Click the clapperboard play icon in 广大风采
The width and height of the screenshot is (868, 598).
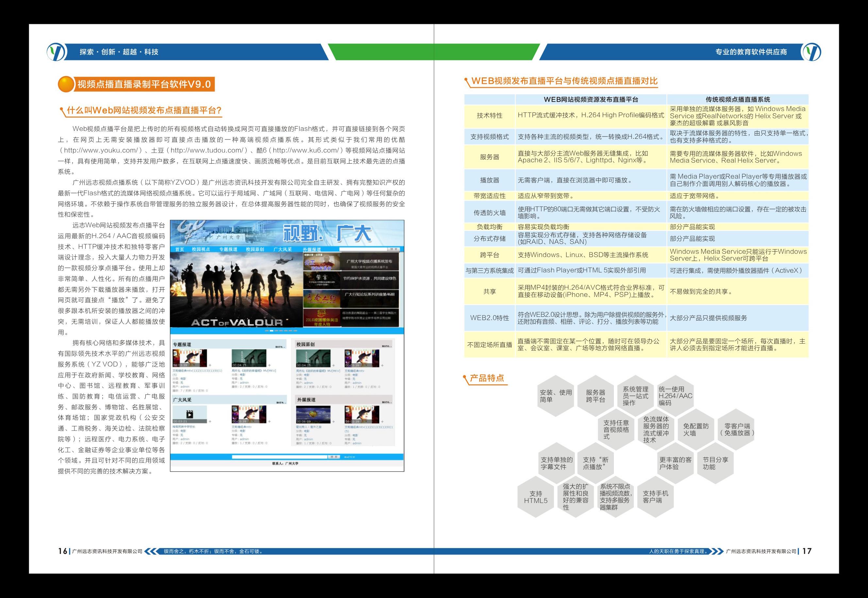point(190,414)
